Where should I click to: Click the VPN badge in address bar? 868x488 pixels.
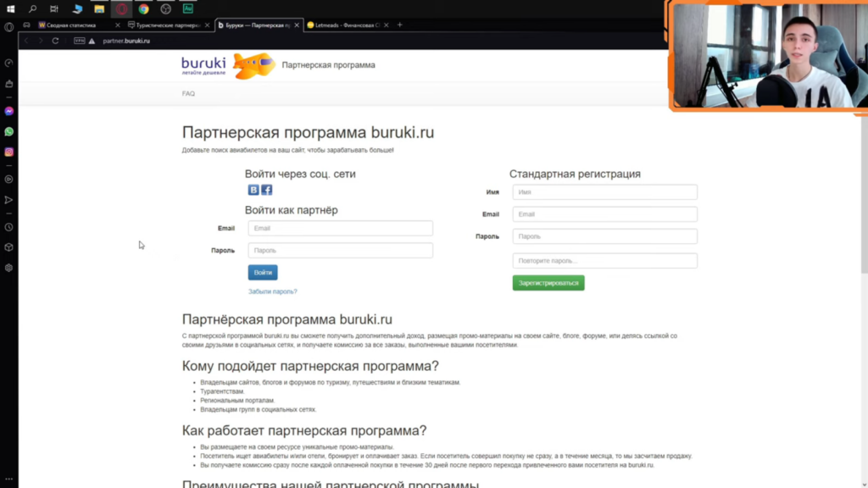point(79,41)
